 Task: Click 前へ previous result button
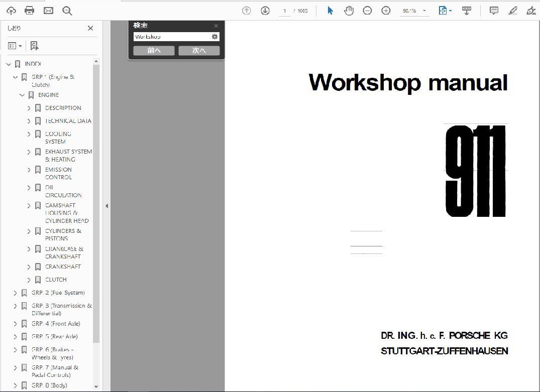pyautogui.click(x=154, y=51)
